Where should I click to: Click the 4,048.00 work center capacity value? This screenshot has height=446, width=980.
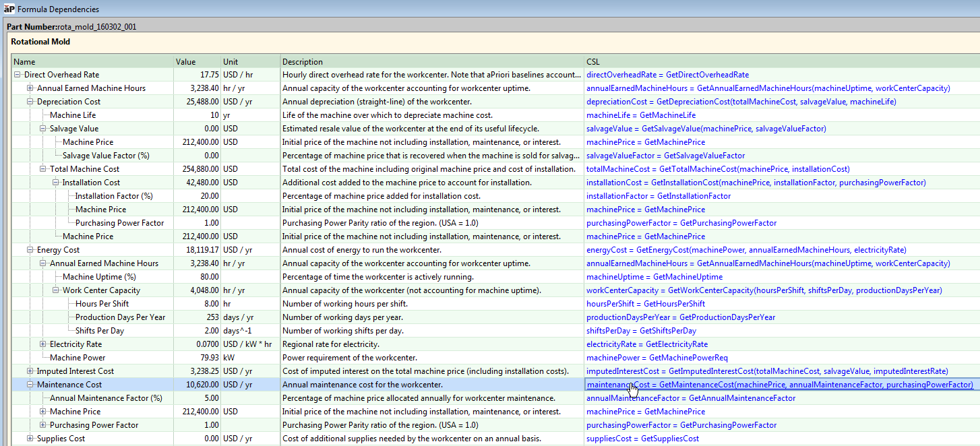[197, 290]
